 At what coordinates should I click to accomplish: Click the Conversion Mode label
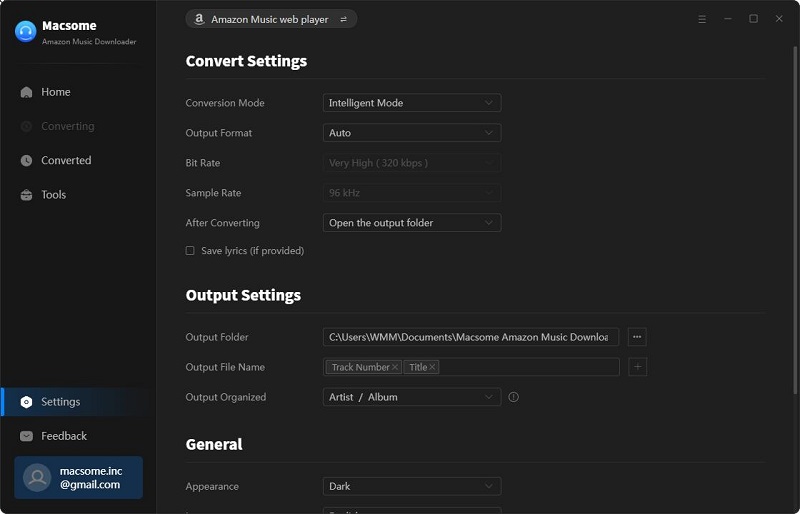(x=225, y=103)
